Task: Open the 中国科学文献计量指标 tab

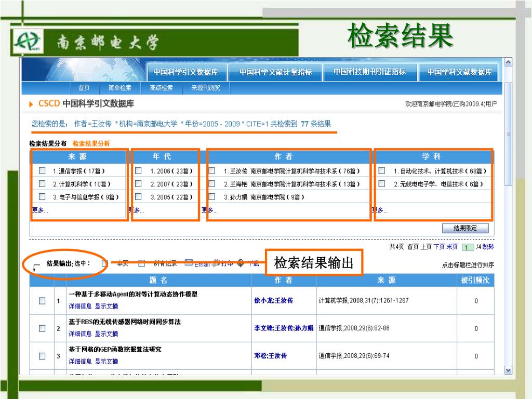Action: point(275,72)
